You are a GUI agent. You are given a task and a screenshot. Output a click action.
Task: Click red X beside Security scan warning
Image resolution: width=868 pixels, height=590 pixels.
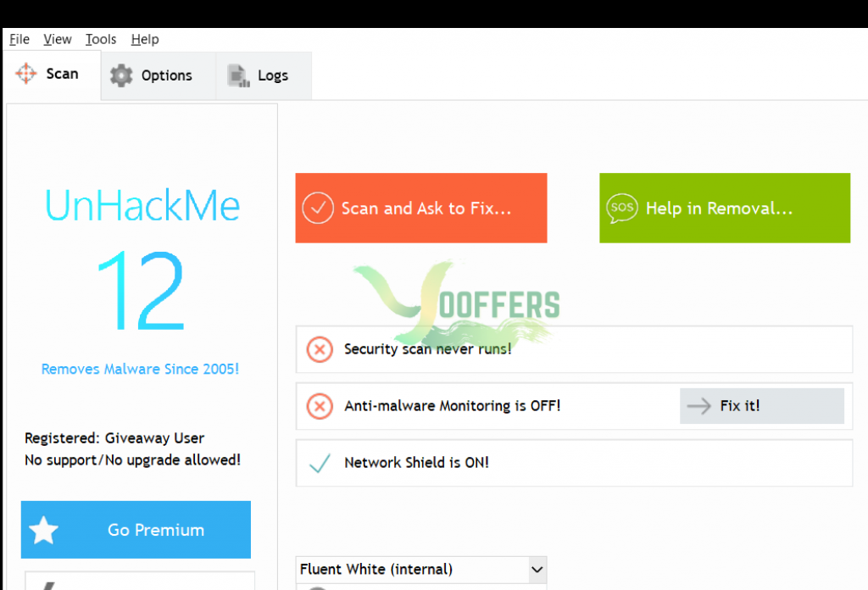320,349
